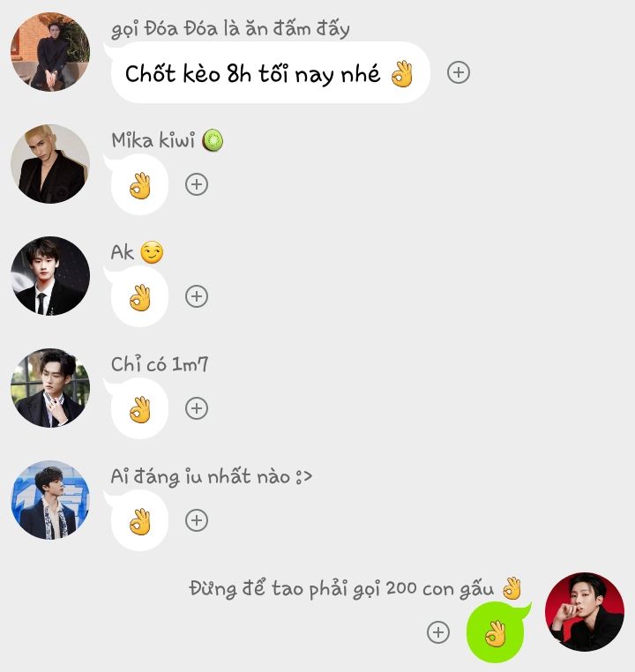The height and width of the screenshot is (672, 635).
Task: Open red-background avatar of the sender
Action: click(x=585, y=611)
